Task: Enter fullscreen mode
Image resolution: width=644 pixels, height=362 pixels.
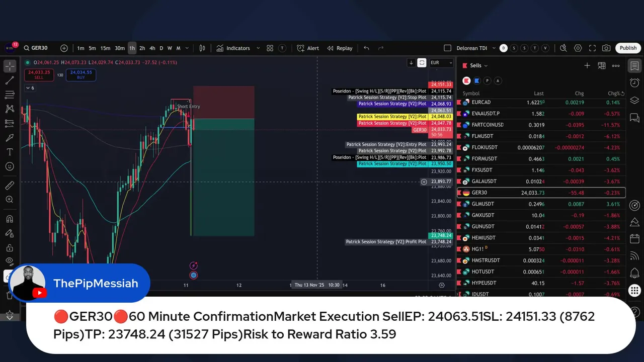Action: pyautogui.click(x=592, y=48)
